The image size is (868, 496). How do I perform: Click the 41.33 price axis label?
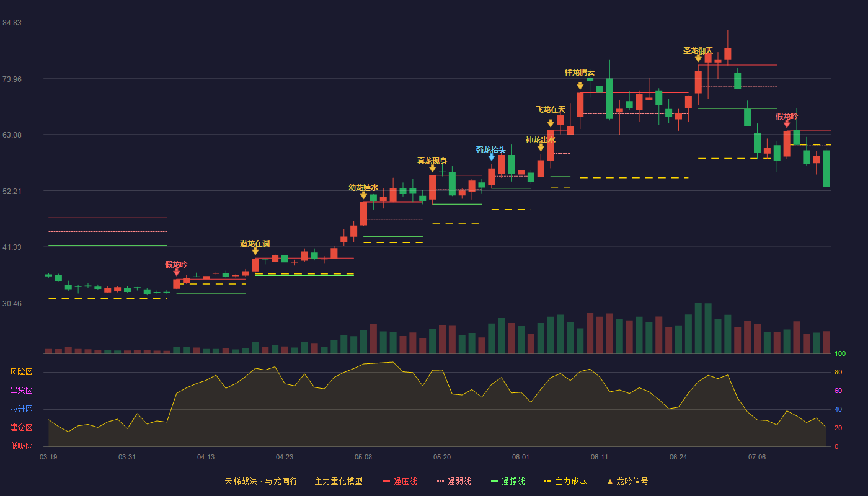pos(12,247)
